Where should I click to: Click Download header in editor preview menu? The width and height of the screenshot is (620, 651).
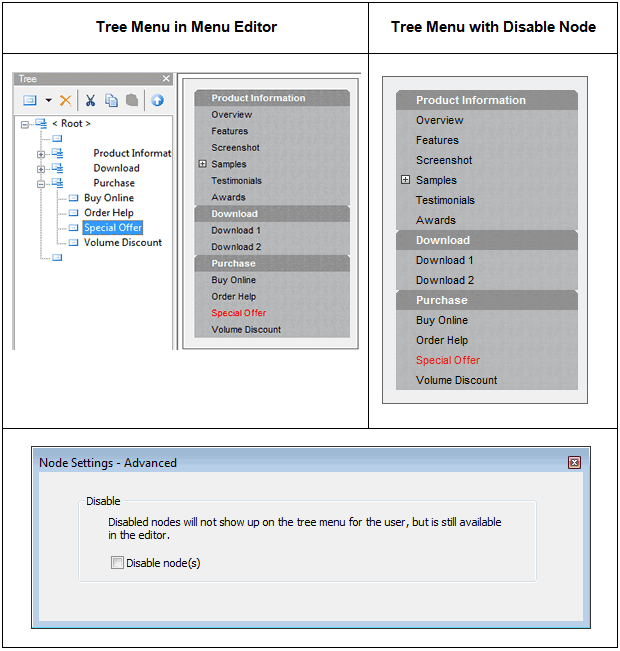click(272, 214)
